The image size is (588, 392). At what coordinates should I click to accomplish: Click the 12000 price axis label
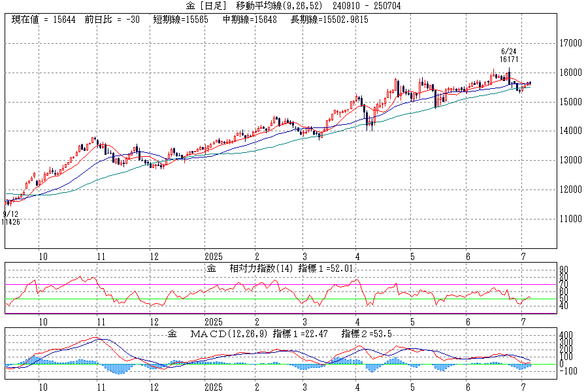[x=571, y=189]
